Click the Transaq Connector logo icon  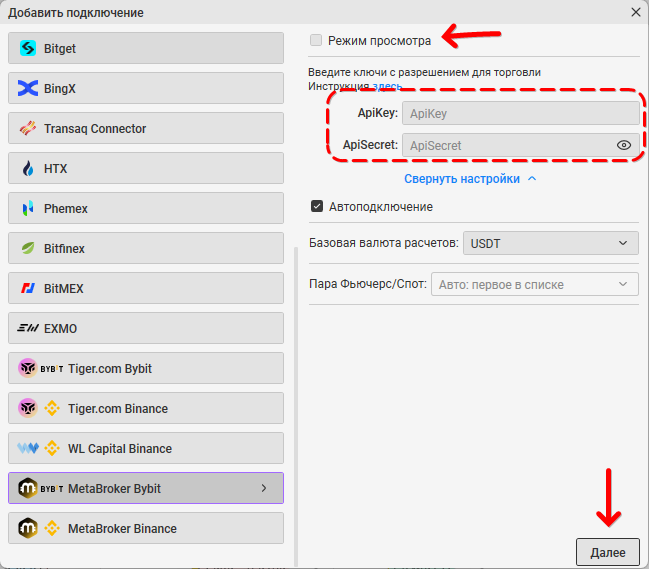pos(28,128)
